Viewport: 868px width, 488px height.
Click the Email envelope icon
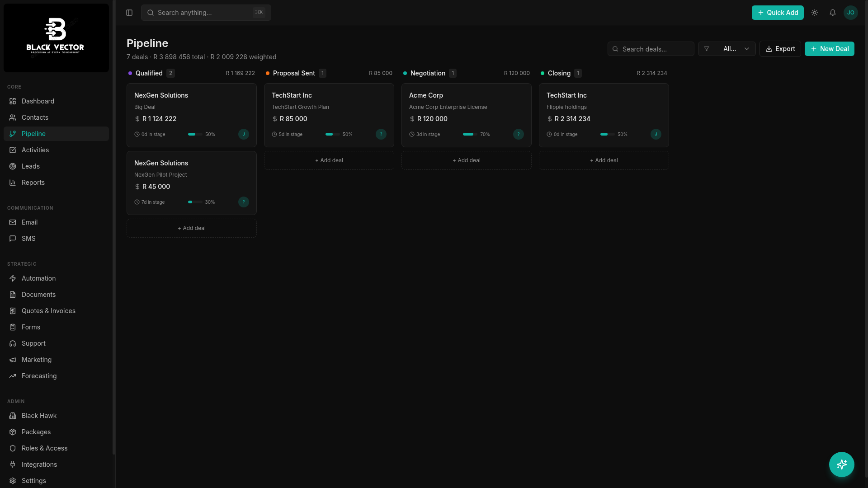tap(13, 222)
